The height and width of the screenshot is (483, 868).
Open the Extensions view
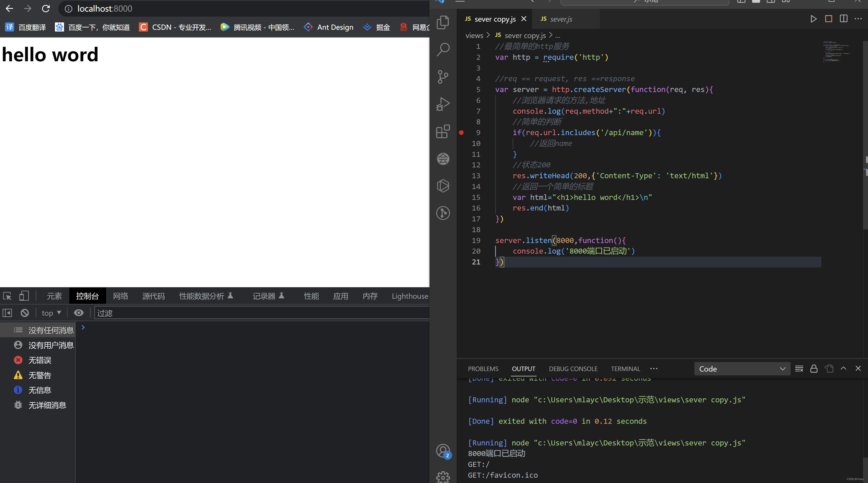443,131
